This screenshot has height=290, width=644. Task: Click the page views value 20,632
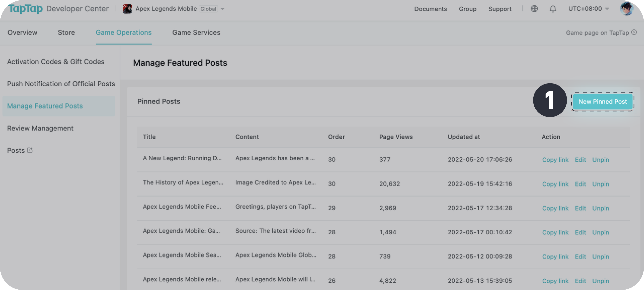pyautogui.click(x=389, y=184)
